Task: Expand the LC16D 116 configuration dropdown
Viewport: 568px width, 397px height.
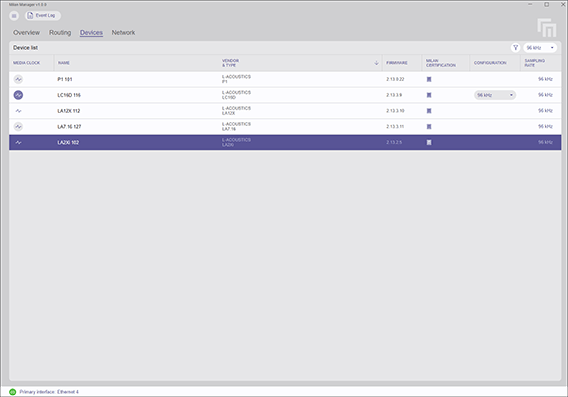Action: tap(495, 95)
